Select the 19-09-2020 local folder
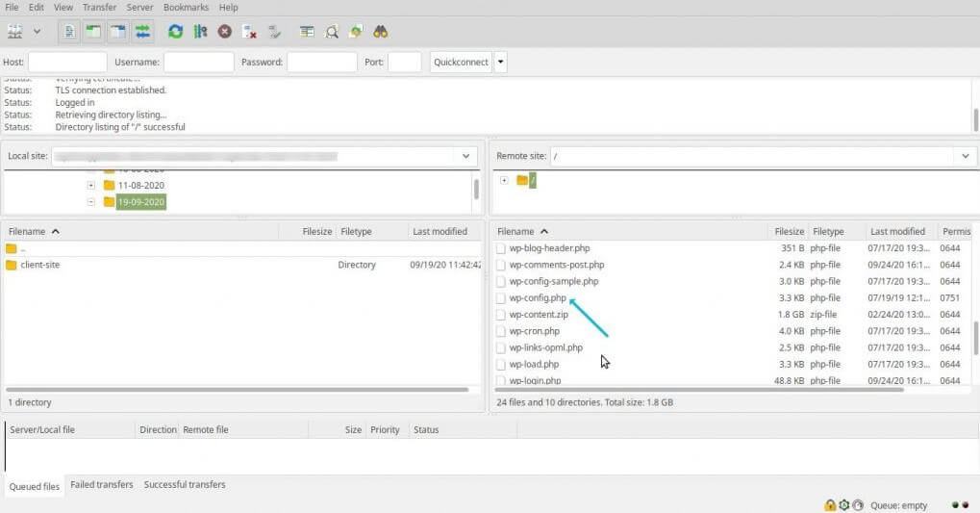The height and width of the screenshot is (513, 980). pyautogui.click(x=140, y=202)
